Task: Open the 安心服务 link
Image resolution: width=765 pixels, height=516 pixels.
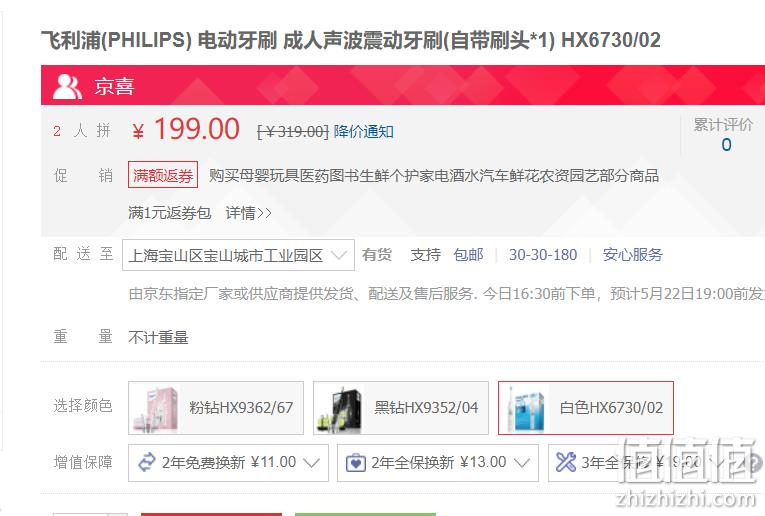Action: [633, 255]
